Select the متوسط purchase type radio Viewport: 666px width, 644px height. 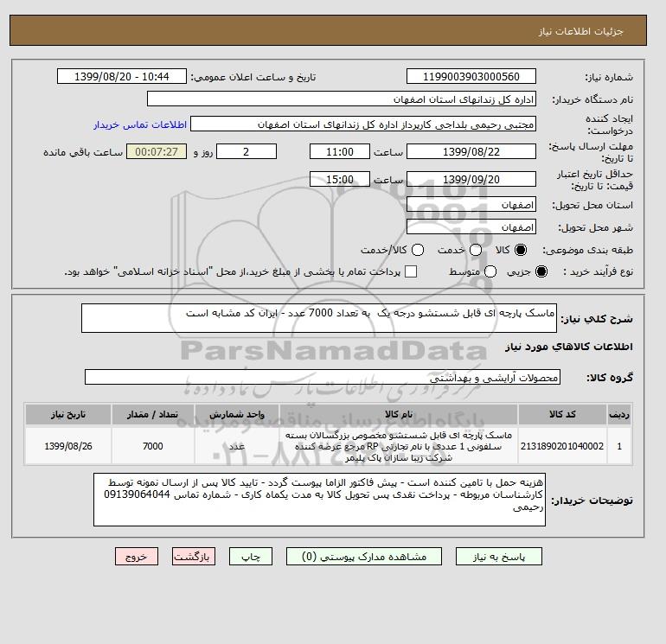(490, 271)
